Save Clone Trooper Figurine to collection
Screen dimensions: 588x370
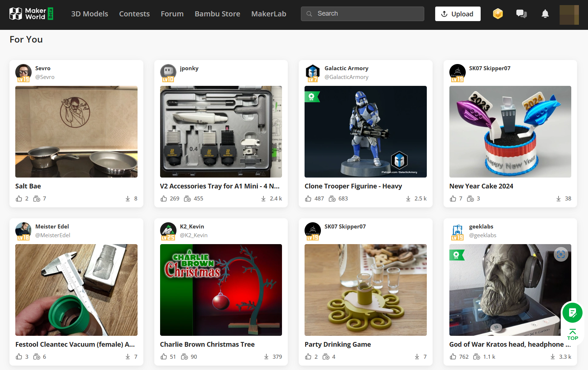[x=332, y=199]
